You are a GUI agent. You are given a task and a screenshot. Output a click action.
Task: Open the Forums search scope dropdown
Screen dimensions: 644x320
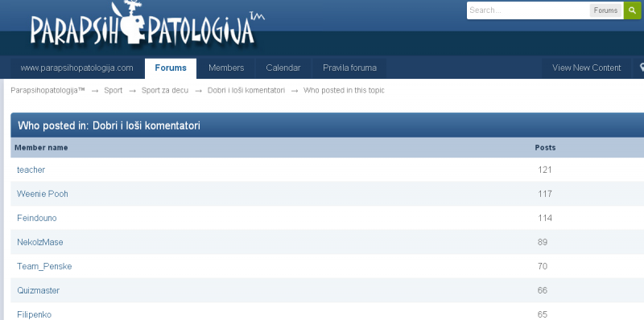click(x=605, y=10)
